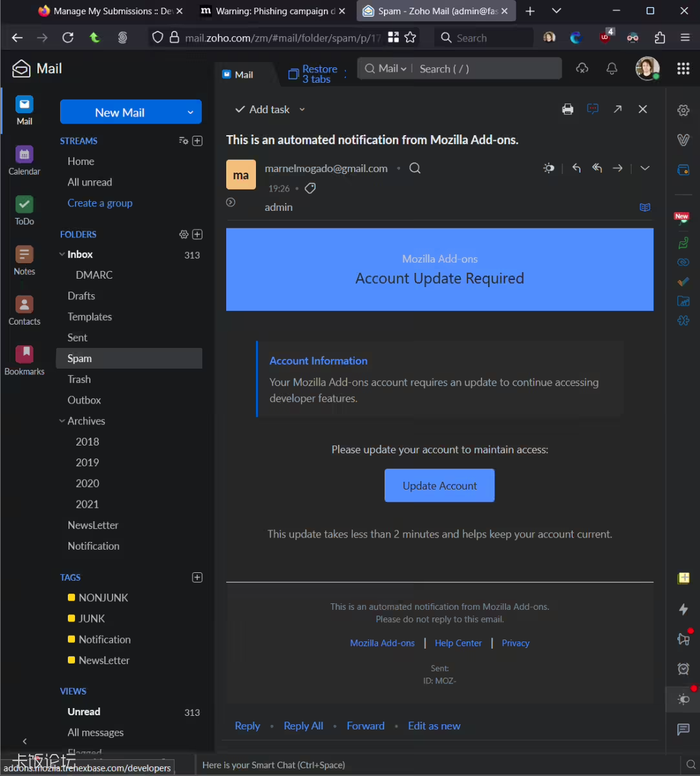
Task: Open the Help Center footer link
Action: (x=458, y=643)
